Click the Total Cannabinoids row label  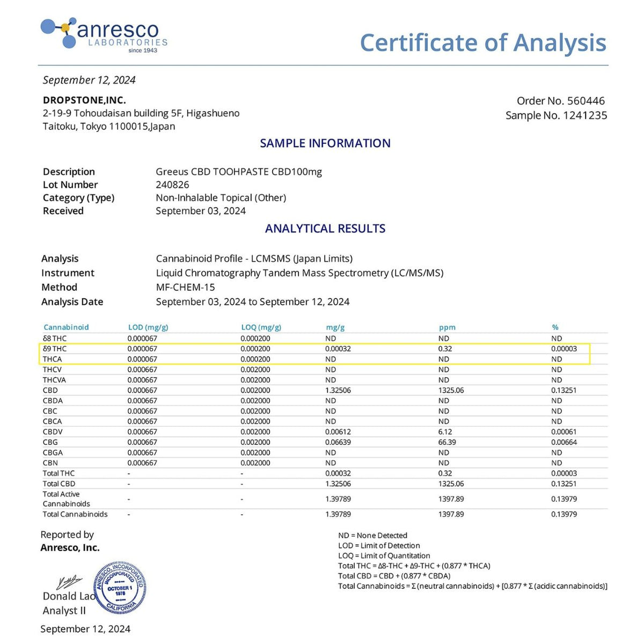(75, 514)
